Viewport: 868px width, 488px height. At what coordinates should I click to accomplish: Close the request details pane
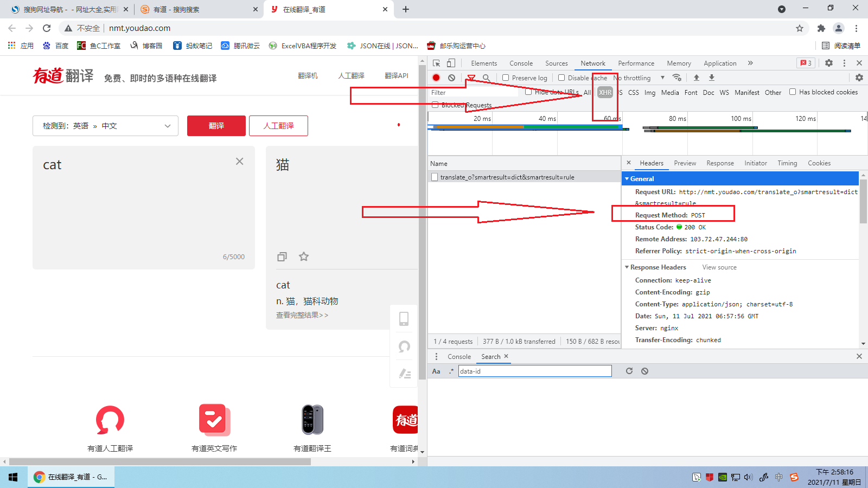(629, 163)
